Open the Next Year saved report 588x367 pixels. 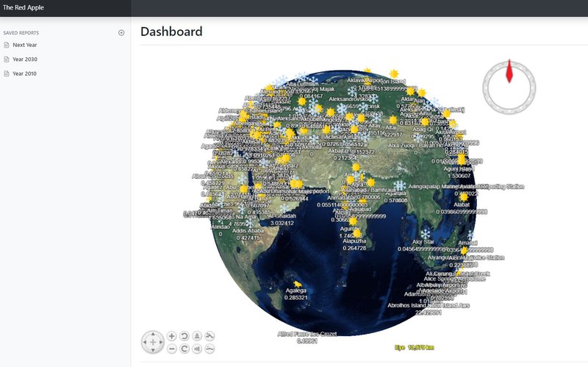(25, 45)
